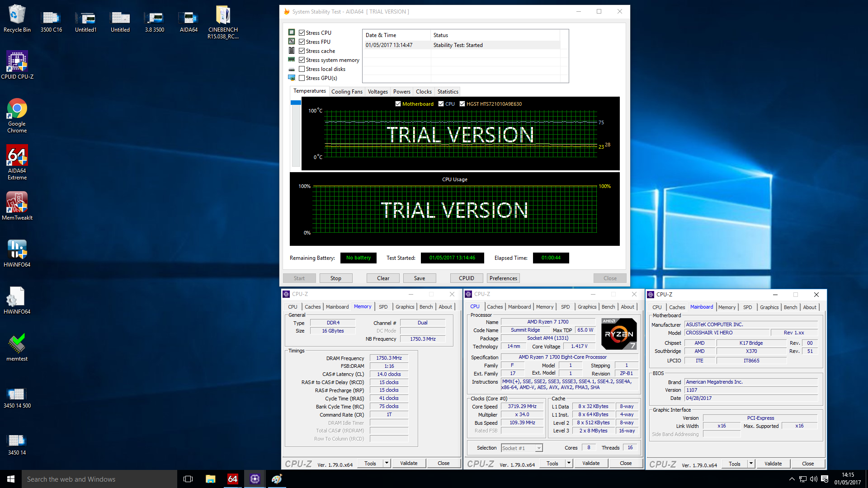Switch to Powers tab in AIDA64
Screen dimensions: 868x488
(402, 92)
